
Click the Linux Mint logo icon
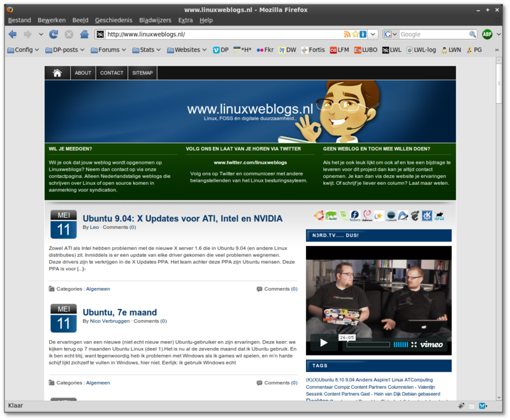point(343,215)
